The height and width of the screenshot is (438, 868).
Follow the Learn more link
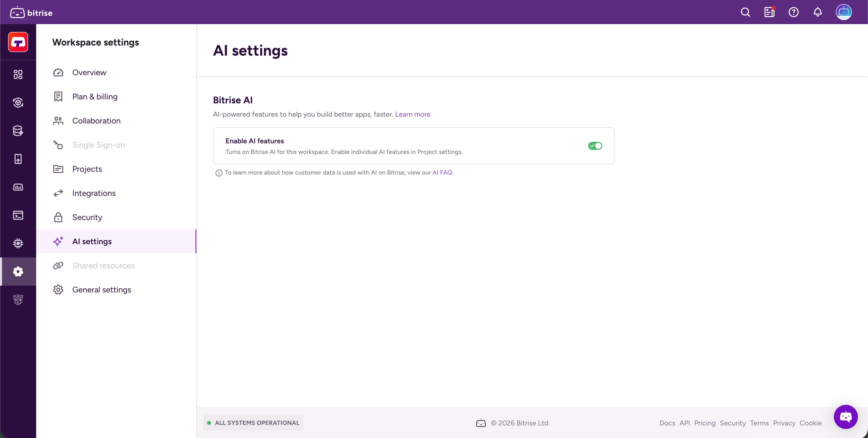(412, 114)
